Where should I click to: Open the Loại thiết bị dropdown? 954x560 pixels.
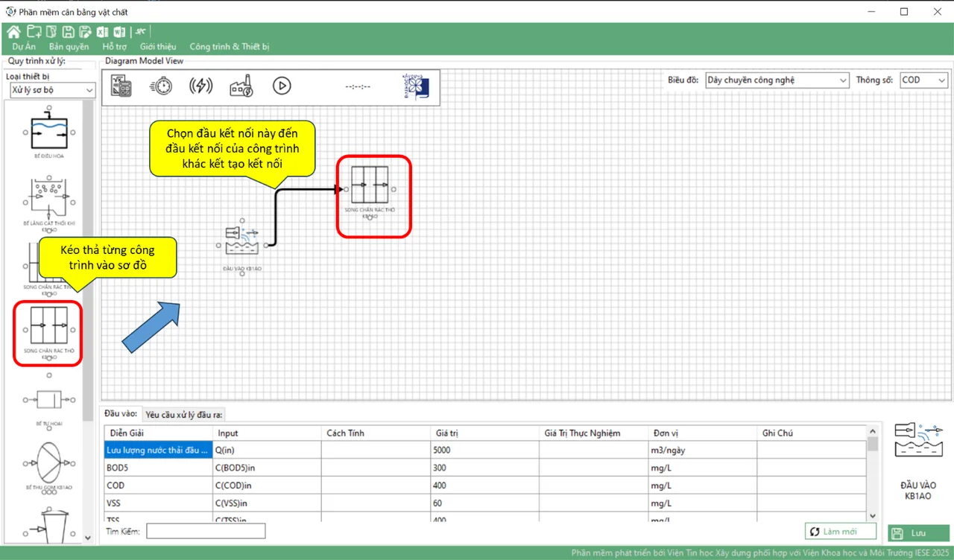click(x=53, y=90)
